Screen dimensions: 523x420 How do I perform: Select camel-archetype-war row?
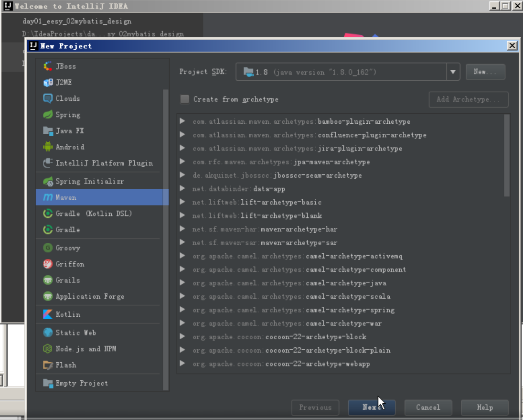coord(341,323)
